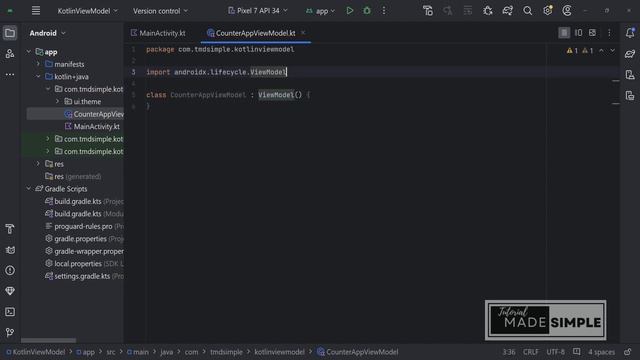Run the app configuration
The height and width of the screenshot is (360, 640).
pyautogui.click(x=350, y=11)
